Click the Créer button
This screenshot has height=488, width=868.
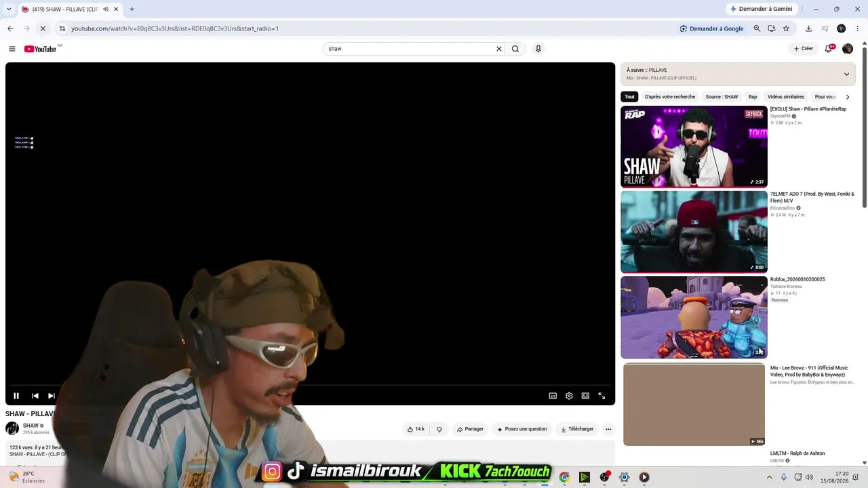[x=804, y=49]
